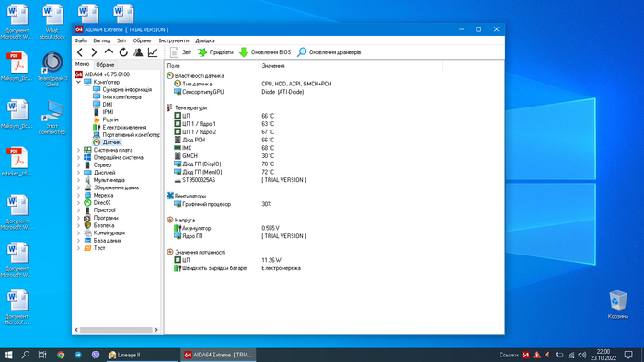This screenshot has height=362, width=644.
Task: Select the Графічний процесор fan row
Action: click(x=207, y=204)
